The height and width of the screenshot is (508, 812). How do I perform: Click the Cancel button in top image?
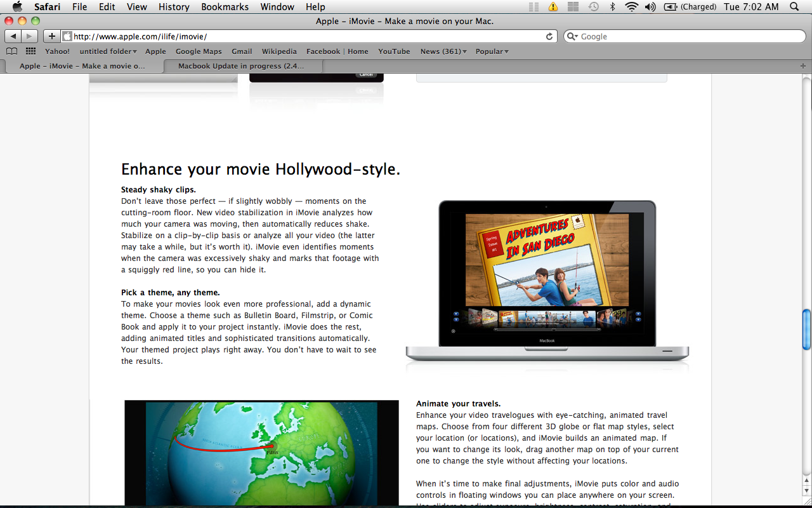(x=366, y=75)
